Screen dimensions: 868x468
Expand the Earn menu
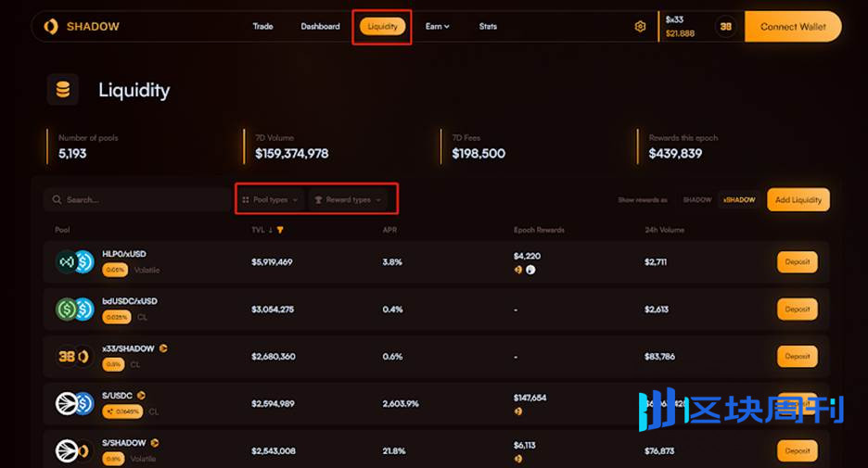[438, 27]
